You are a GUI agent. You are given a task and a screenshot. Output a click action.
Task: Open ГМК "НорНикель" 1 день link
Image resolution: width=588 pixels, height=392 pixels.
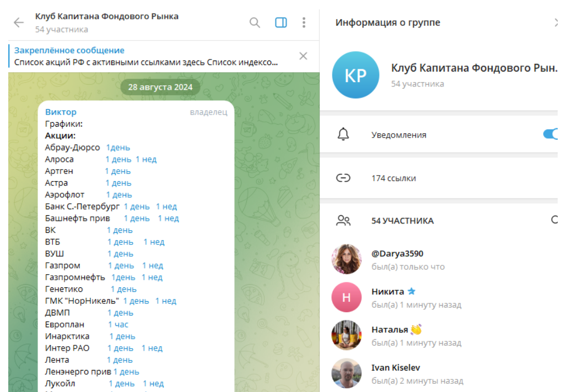coord(136,301)
